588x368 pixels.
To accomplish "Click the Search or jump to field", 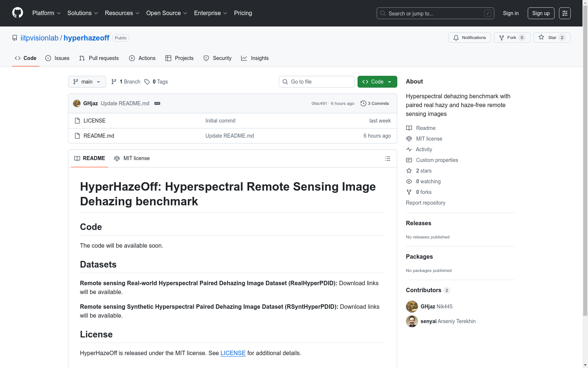I will point(435,13).
